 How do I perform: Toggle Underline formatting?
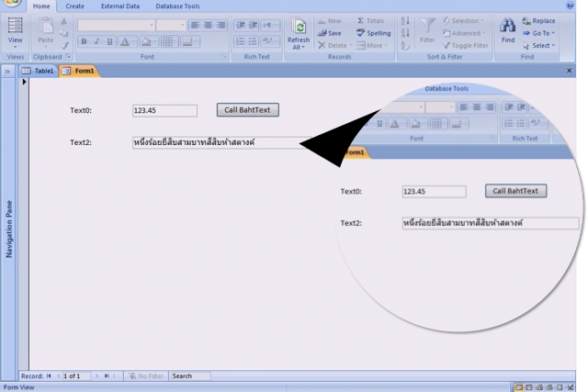click(109, 41)
